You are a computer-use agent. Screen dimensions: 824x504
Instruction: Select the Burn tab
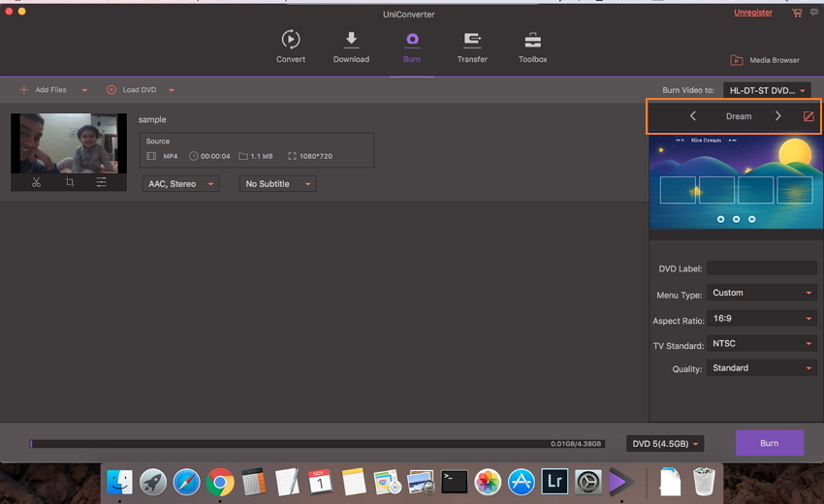click(411, 47)
